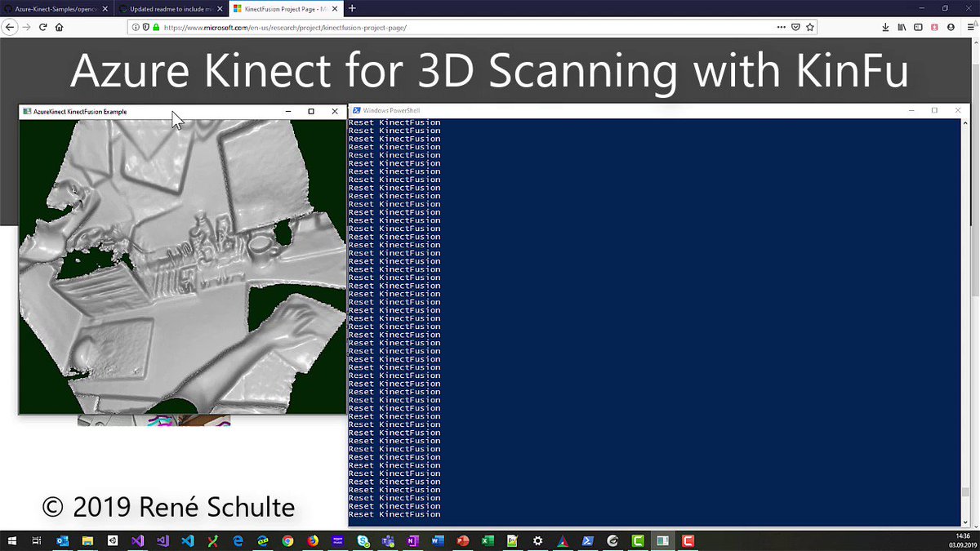980x551 pixels.
Task: Open the Windows Start menu
Action: (x=11, y=540)
